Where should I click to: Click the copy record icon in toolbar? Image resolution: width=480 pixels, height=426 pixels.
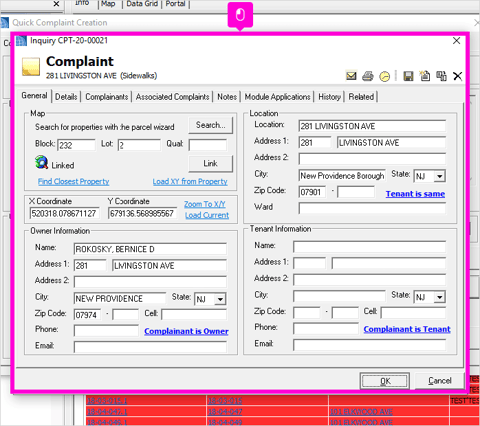[x=441, y=76]
